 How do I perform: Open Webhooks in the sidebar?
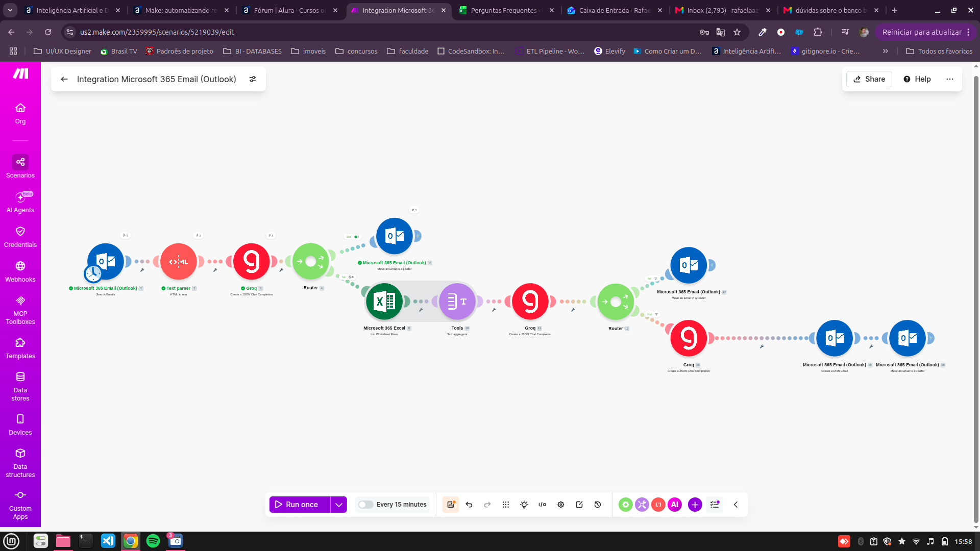point(20,272)
